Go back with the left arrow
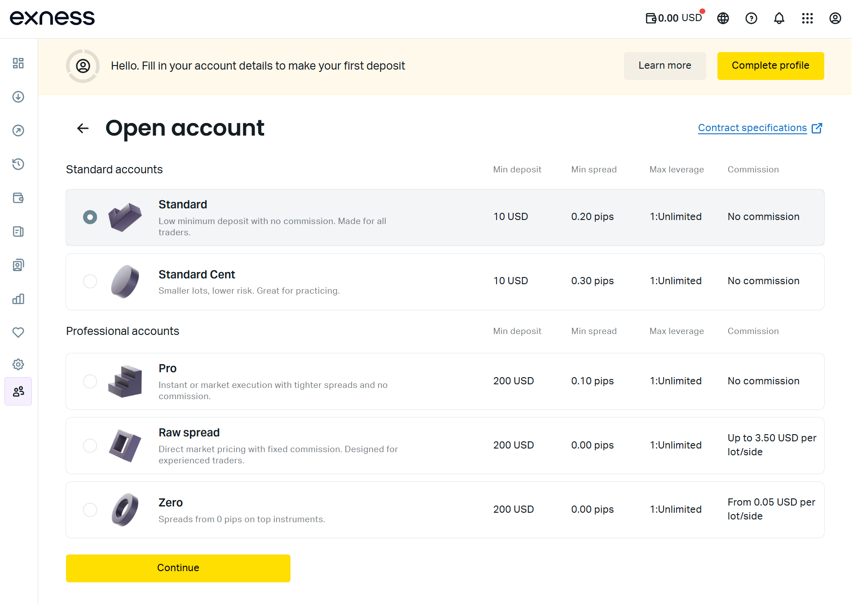The width and height of the screenshot is (853, 616). click(83, 128)
